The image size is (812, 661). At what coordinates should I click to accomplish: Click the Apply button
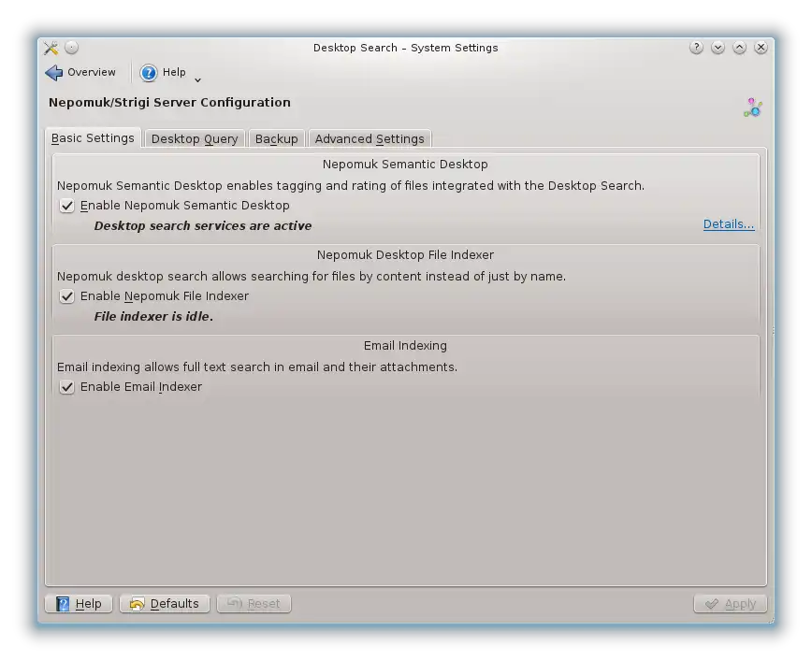point(731,604)
